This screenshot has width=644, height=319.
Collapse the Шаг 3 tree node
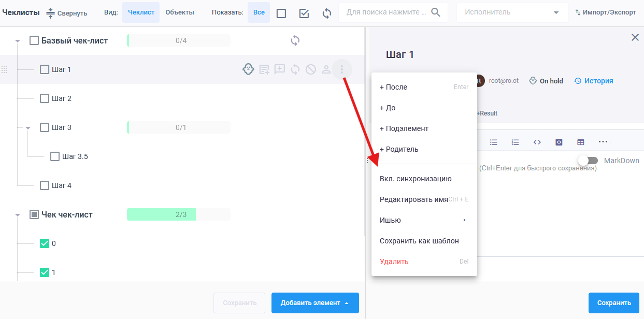click(x=28, y=127)
